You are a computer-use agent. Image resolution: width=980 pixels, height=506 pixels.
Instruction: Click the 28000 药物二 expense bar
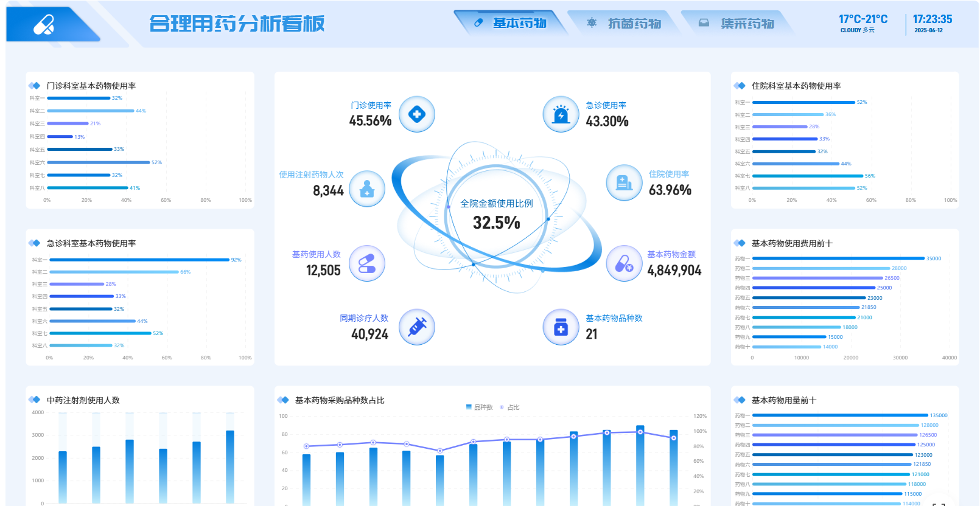point(821,268)
